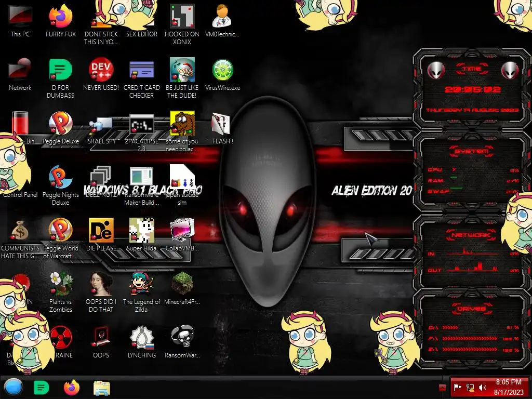Viewport: 532px width, 399px height.
Task: Select the japan suicide sim file icon
Action: [182, 185]
